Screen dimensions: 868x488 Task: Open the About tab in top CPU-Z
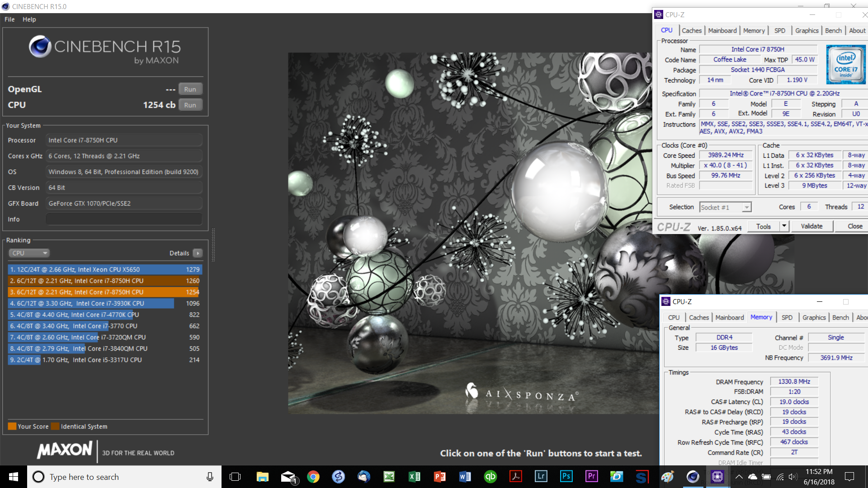[x=857, y=30]
